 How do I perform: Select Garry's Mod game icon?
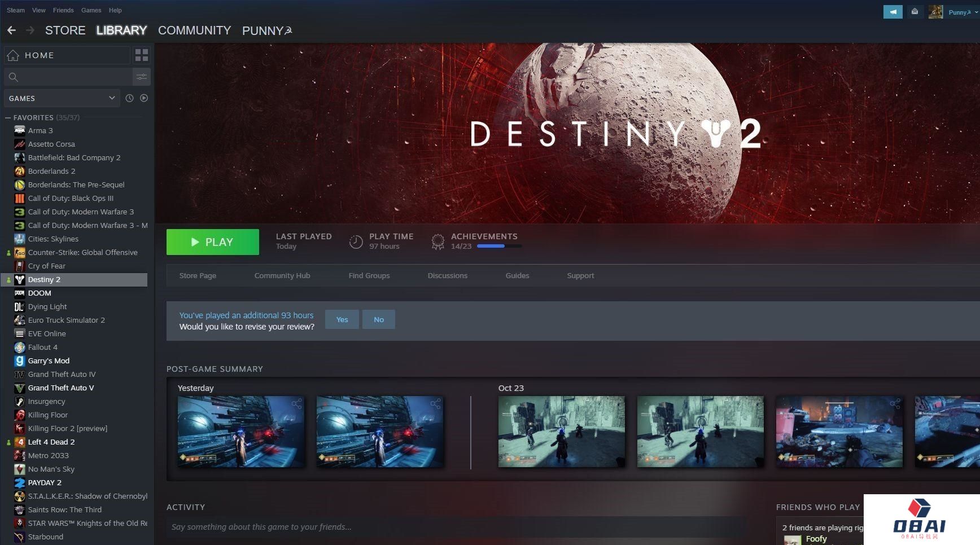(20, 361)
